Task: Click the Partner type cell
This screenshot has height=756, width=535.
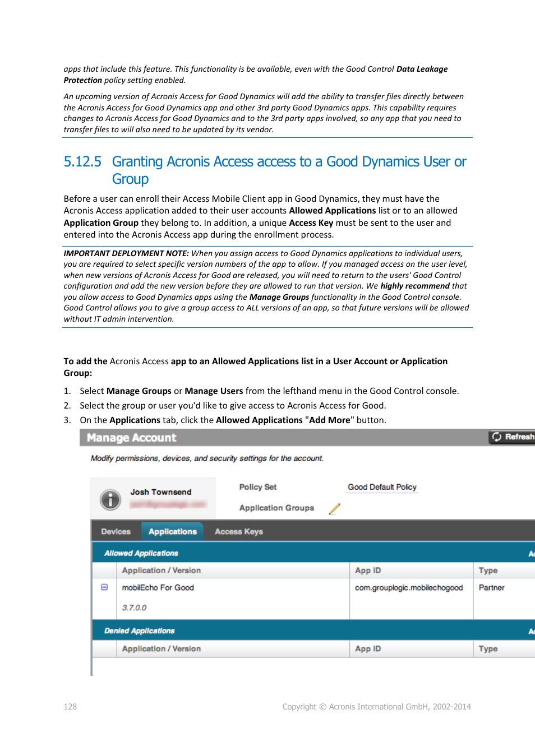Action: pyautogui.click(x=492, y=588)
